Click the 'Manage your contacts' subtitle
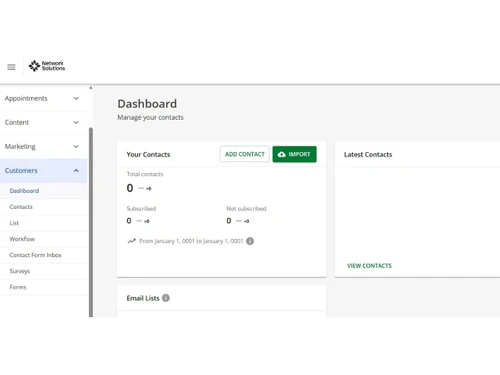 click(x=150, y=117)
